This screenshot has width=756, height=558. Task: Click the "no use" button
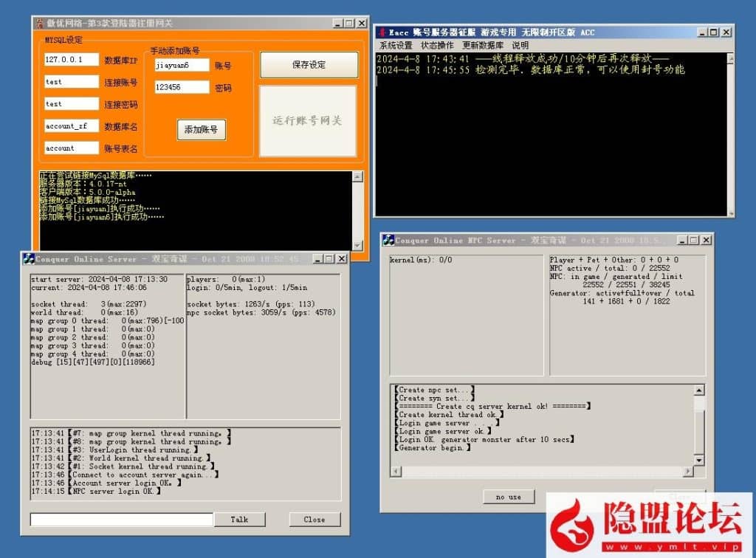tap(508, 497)
